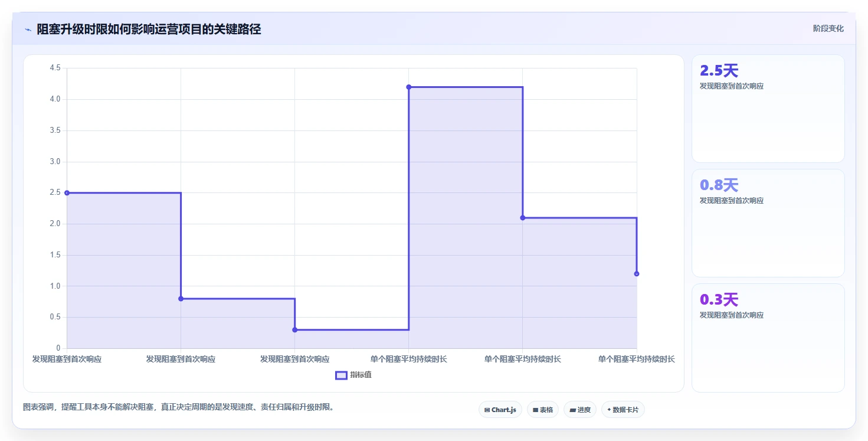Select the chart data point at 2.1
Viewport: 868px width, 441px height.
point(522,218)
